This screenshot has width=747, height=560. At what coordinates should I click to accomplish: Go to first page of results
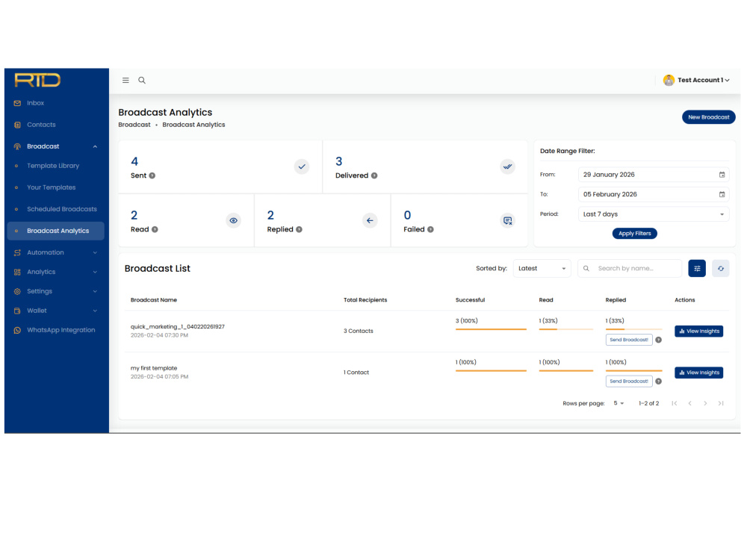[x=674, y=403]
